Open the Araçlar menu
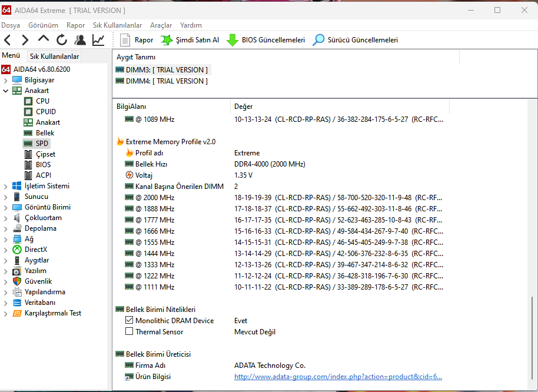 point(161,25)
